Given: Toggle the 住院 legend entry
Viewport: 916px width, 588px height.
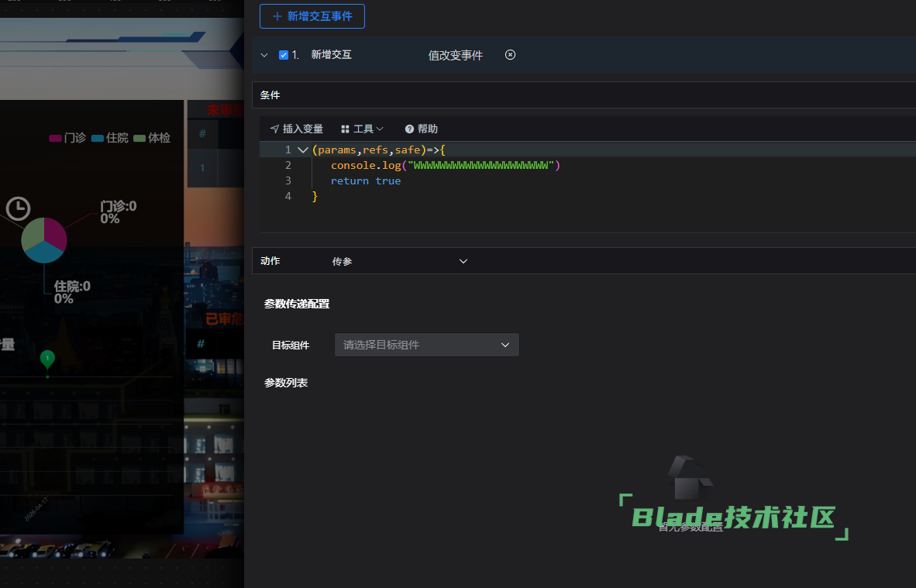Looking at the screenshot, I should 109,138.
